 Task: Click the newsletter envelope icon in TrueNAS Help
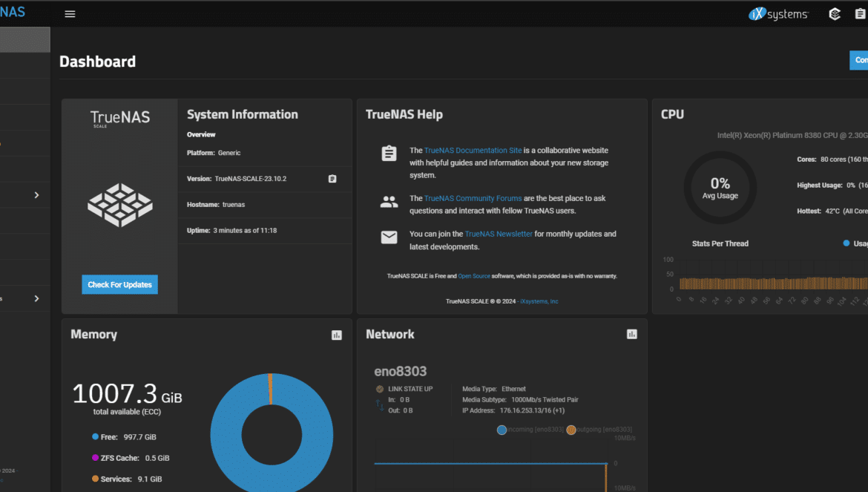[x=389, y=237]
